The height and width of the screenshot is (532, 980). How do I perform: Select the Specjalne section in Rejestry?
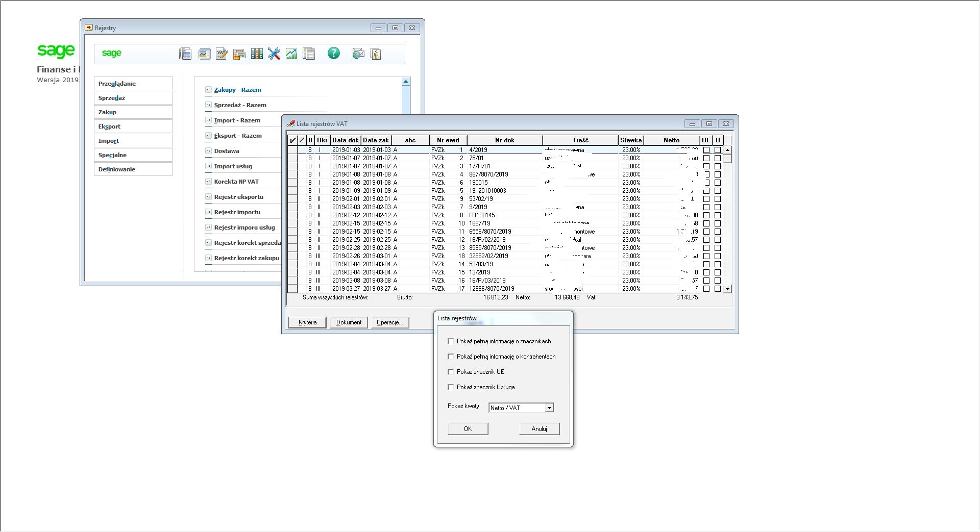coord(133,155)
